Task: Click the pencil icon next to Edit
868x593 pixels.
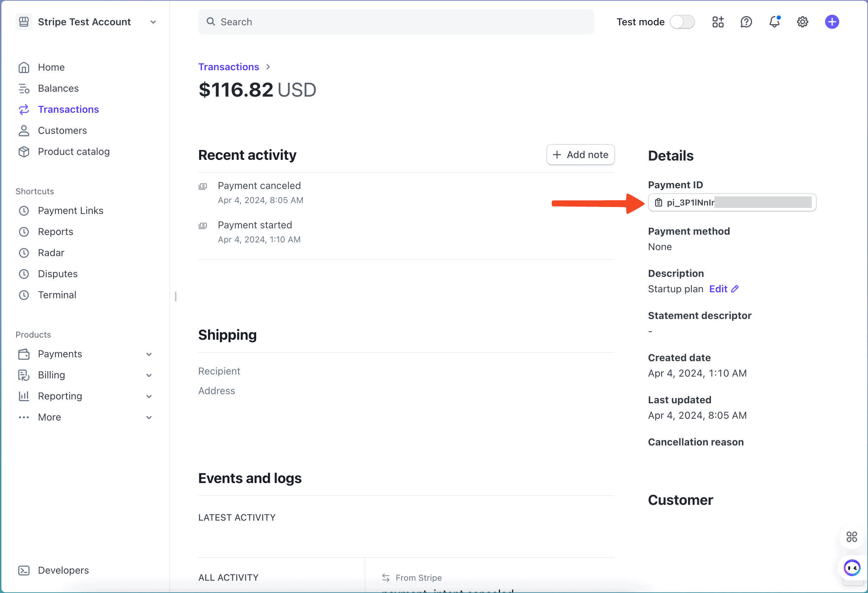Action: point(735,289)
